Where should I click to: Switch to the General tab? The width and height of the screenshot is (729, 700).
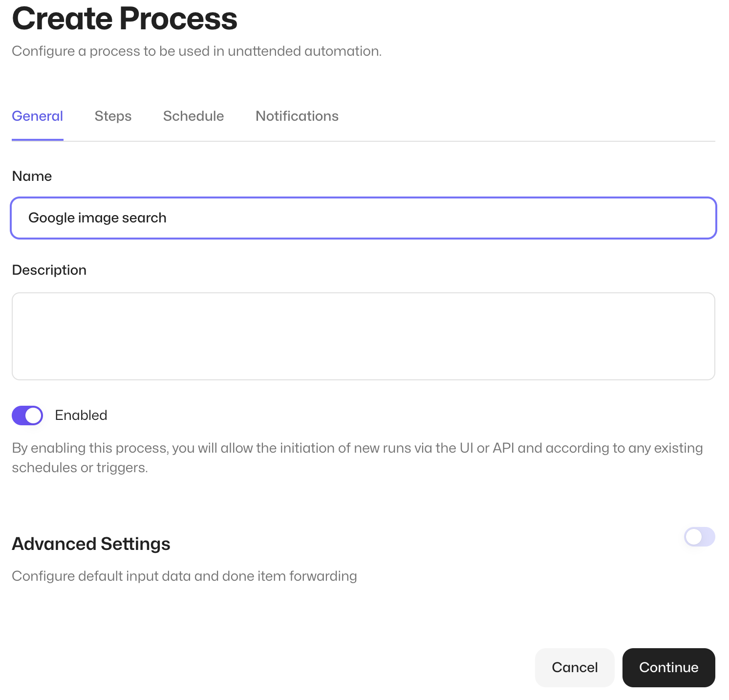pos(38,116)
